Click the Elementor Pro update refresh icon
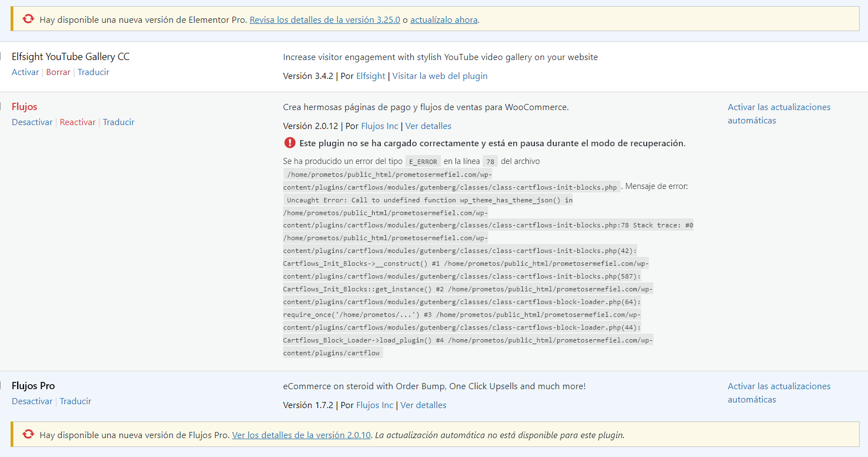 [28, 19]
